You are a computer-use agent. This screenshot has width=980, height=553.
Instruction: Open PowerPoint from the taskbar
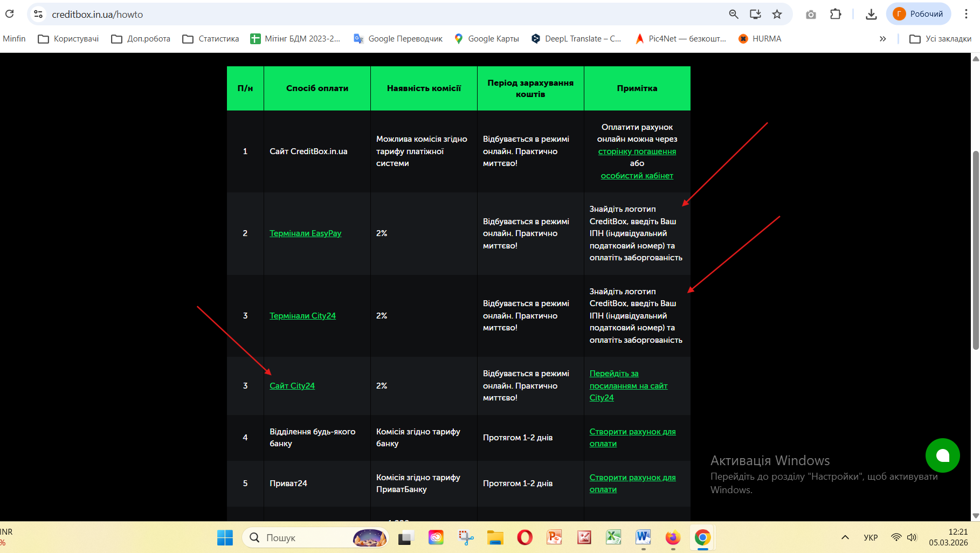[554, 537]
